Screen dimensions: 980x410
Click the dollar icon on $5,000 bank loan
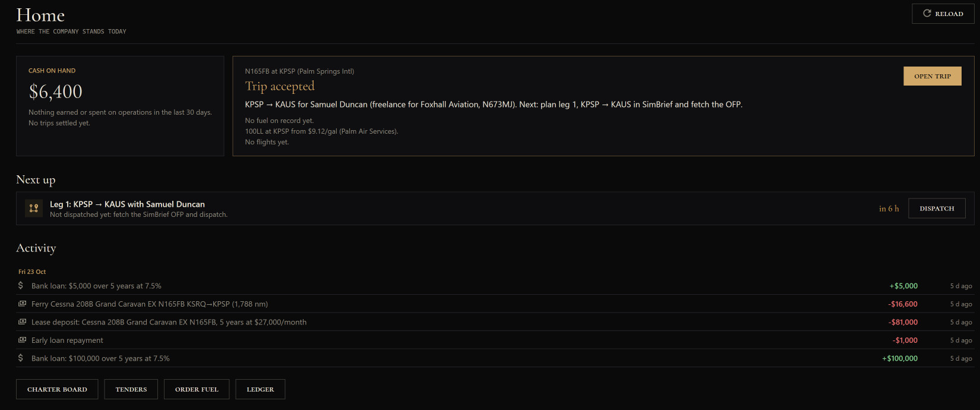(21, 286)
